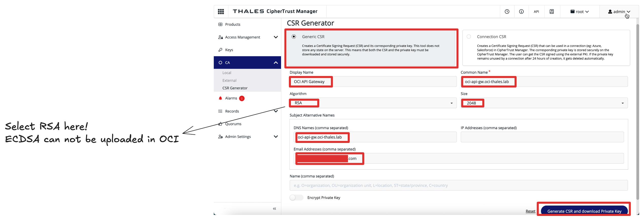
Task: Open the API playground icon
Action: coord(536,12)
